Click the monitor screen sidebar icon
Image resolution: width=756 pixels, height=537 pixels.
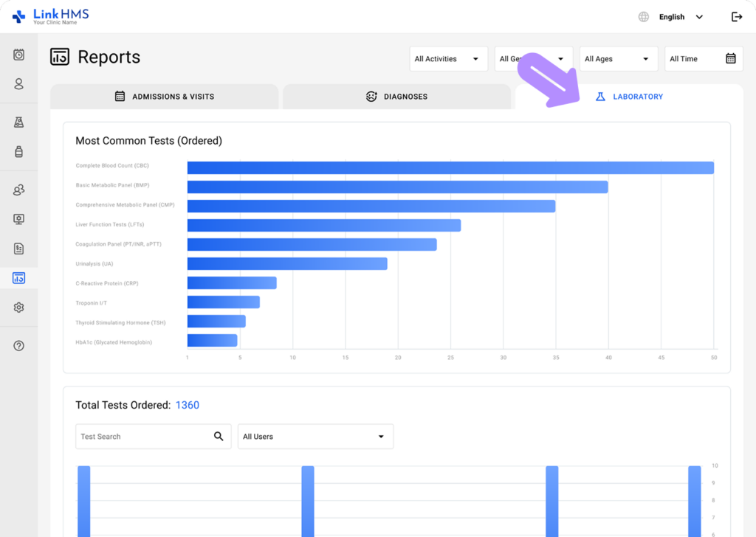[19, 219]
